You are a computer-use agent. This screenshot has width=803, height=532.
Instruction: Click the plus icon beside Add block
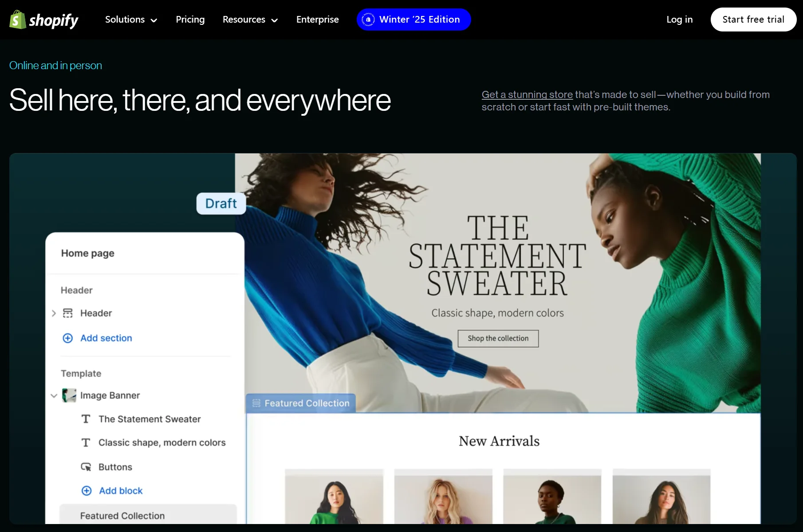pyautogui.click(x=87, y=491)
